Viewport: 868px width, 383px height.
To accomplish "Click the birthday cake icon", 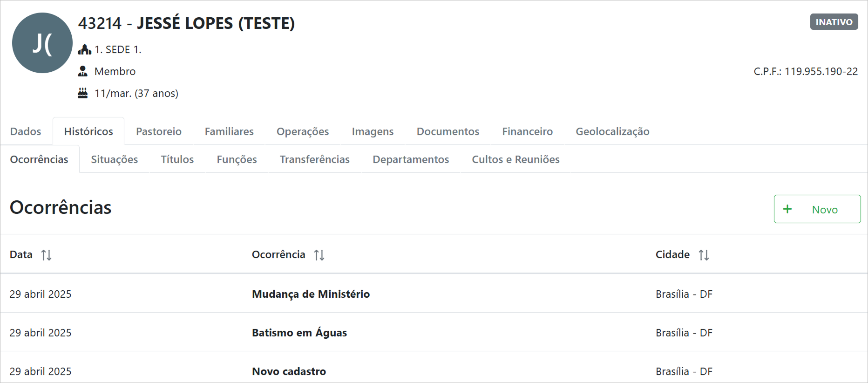I will [x=83, y=93].
